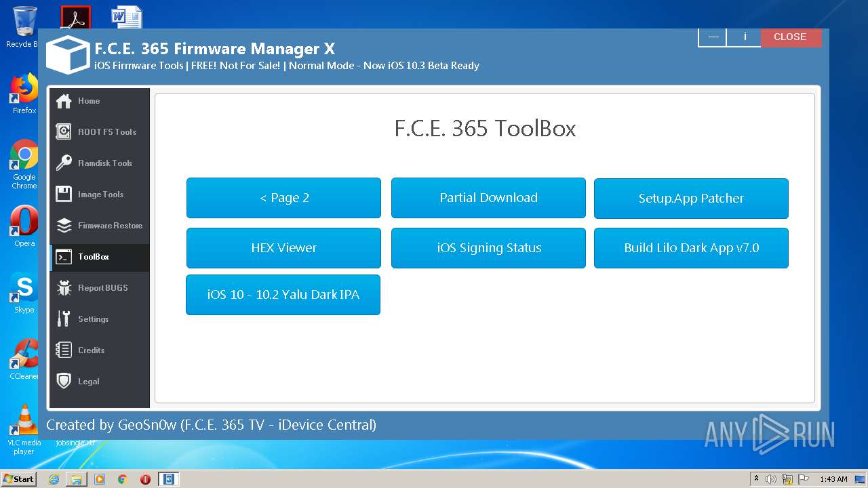868x488 pixels.
Task: Open the CCleaner desktop shortcut
Action: (24, 359)
